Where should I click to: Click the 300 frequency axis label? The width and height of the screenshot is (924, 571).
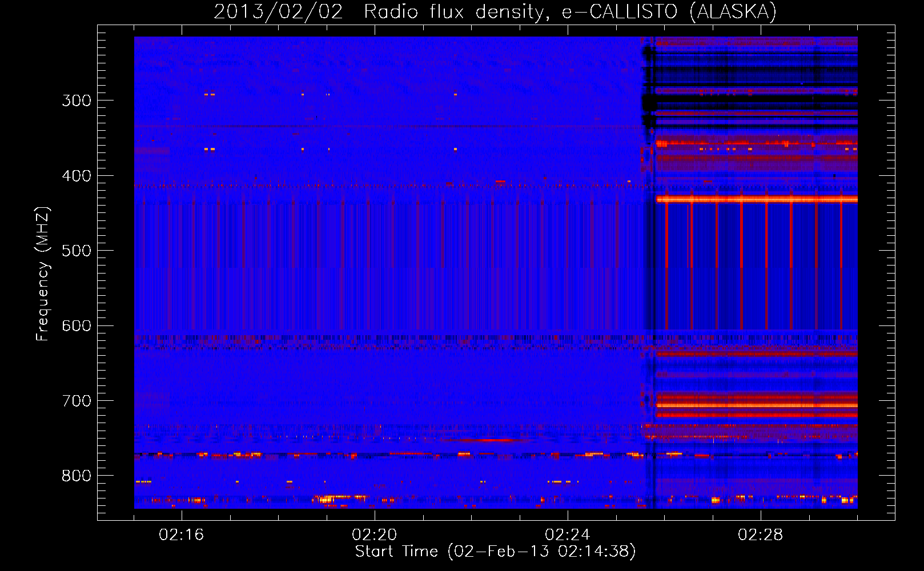[x=77, y=100]
